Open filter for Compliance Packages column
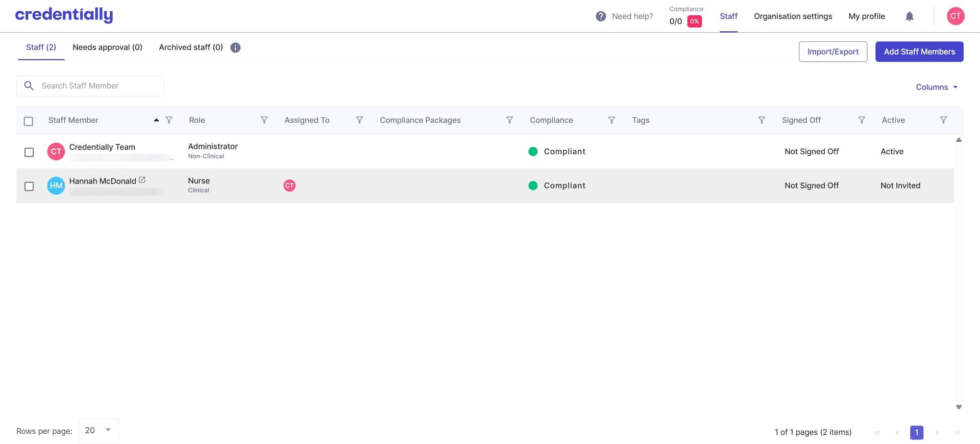This screenshot has height=444, width=980. coord(509,120)
